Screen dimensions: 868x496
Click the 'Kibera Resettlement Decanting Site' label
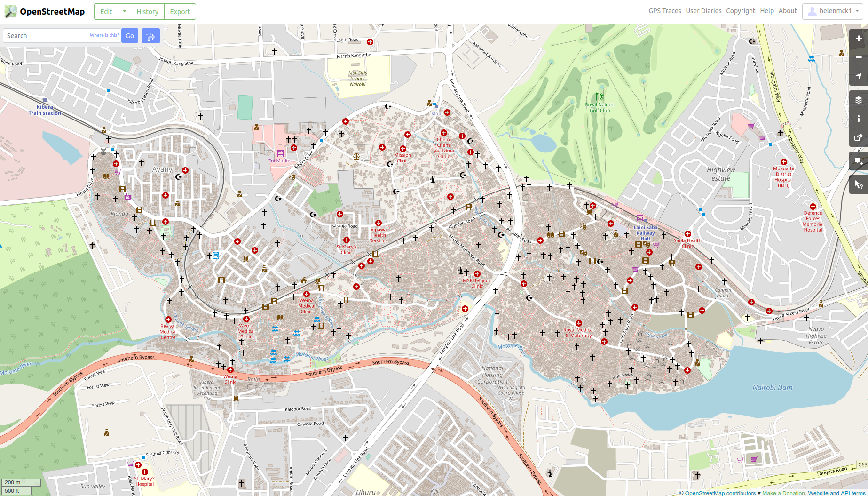tap(207, 390)
